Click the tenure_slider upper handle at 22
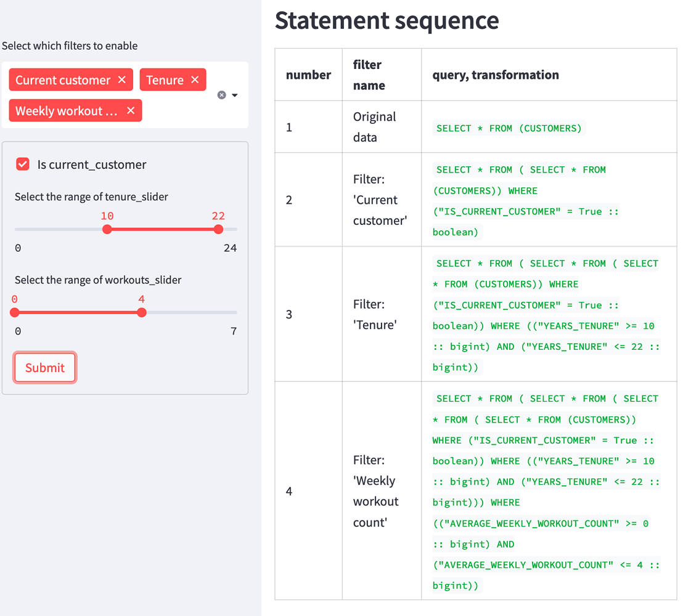683x616 pixels. pyautogui.click(x=218, y=229)
